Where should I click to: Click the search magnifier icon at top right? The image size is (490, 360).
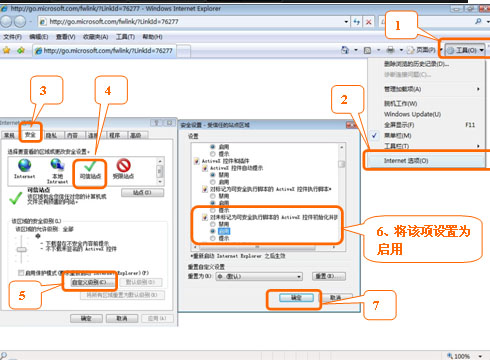[x=478, y=21]
